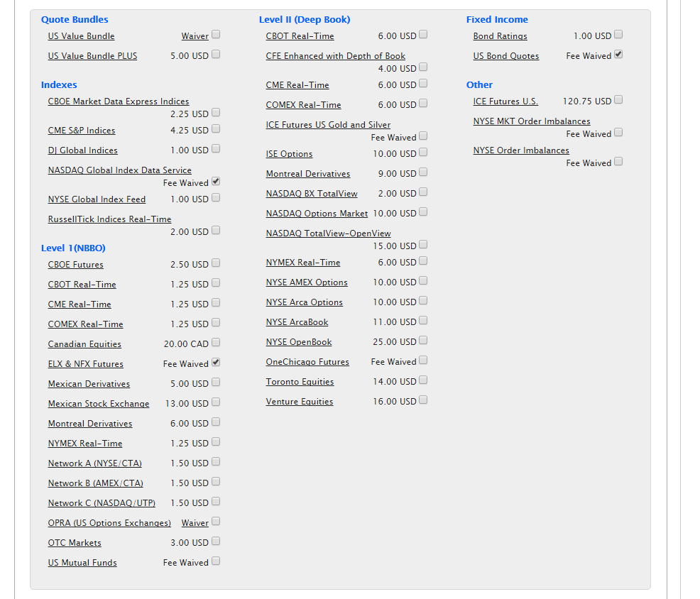Open the NYSE AMEX Options link
The height and width of the screenshot is (599, 700).
[307, 282]
